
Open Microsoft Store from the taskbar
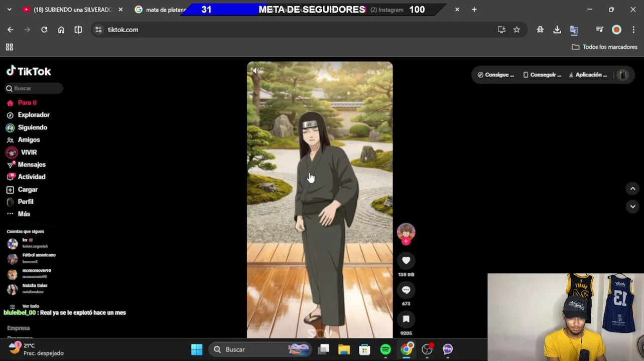tap(364, 349)
